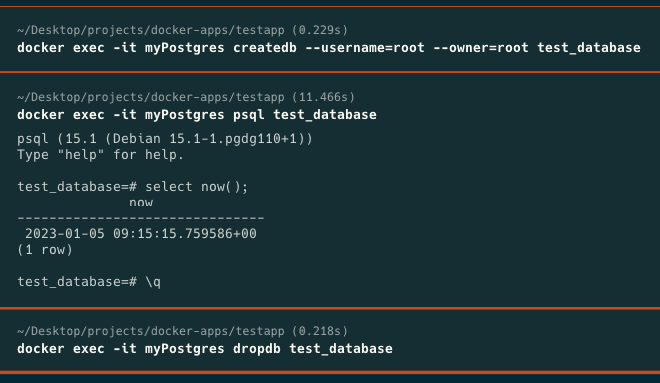Select the first block's directory path header
The height and width of the screenshot is (383, 660).
click(x=183, y=30)
